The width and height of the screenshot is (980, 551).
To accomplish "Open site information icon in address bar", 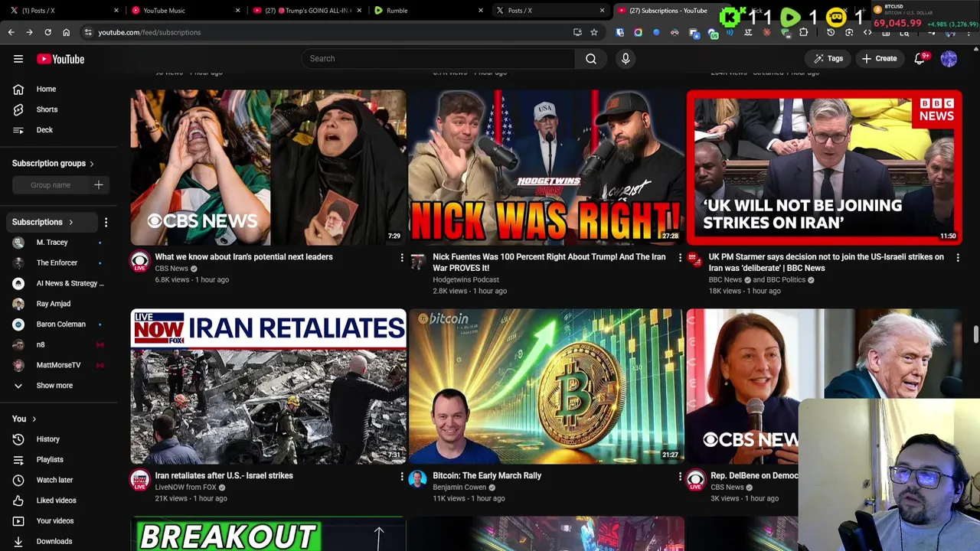I will click(88, 32).
